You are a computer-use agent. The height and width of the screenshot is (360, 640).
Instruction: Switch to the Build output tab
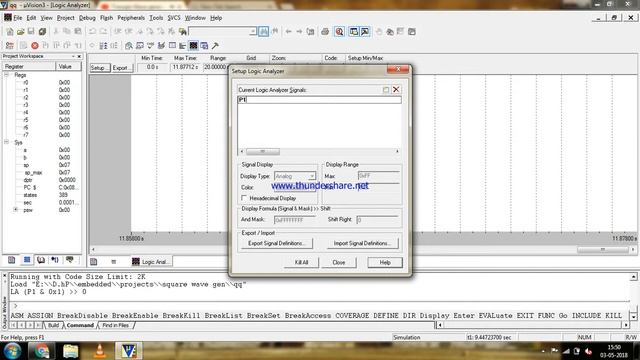tap(53, 325)
